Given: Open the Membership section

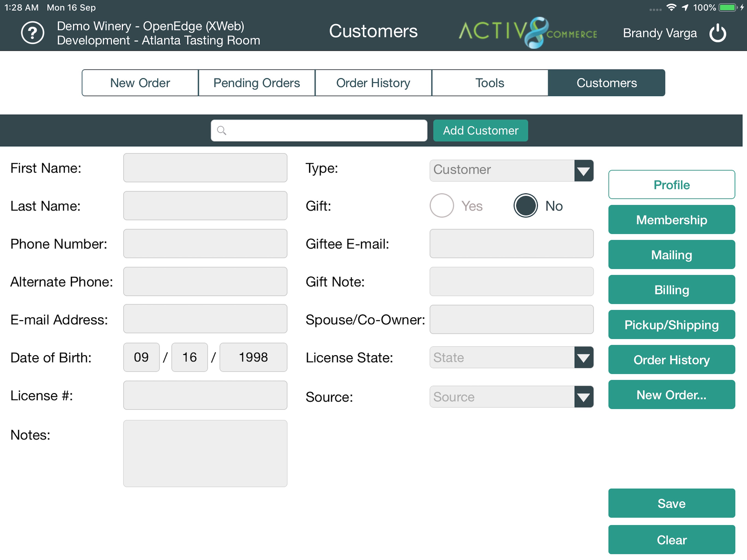Looking at the screenshot, I should coord(671,220).
